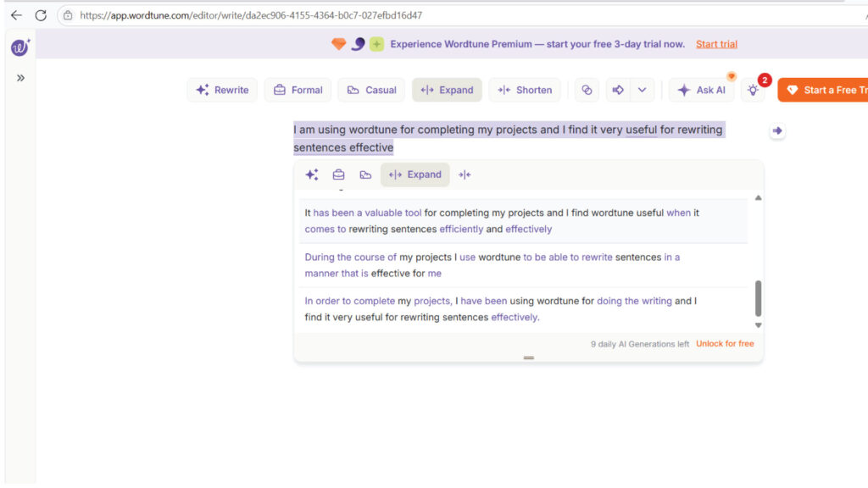Choose suggestion starting 'It has been a valuable tool'
This screenshot has width=868, height=488.
[523, 221]
